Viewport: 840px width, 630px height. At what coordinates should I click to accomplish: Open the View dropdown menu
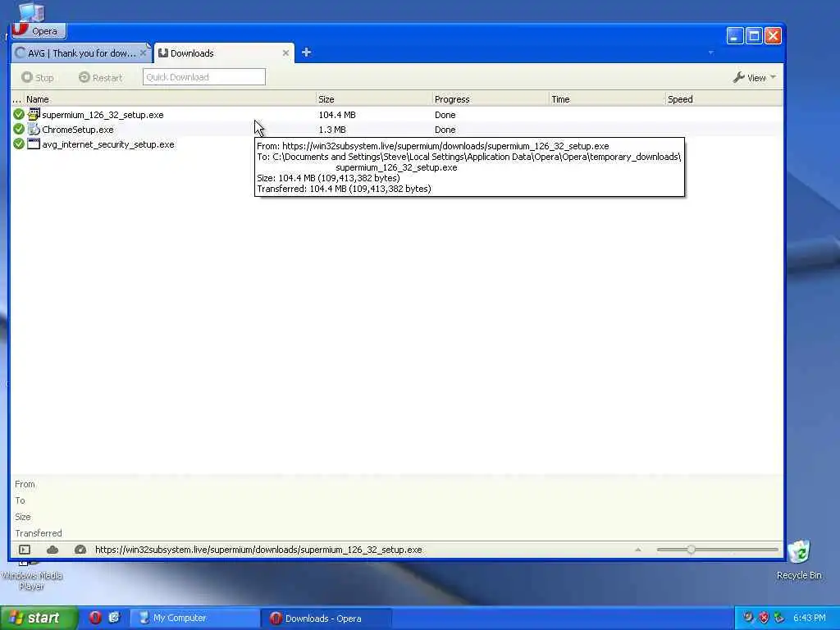755,78
